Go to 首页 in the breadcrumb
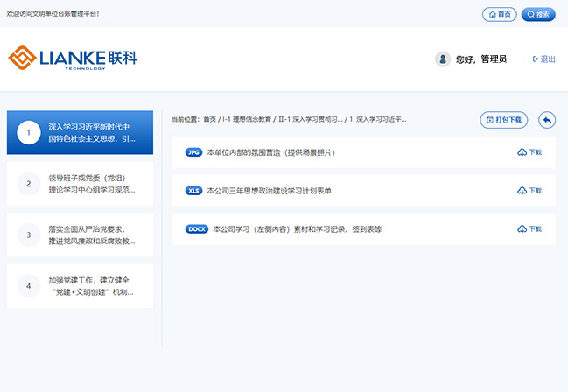The height and width of the screenshot is (392, 568). click(x=209, y=119)
